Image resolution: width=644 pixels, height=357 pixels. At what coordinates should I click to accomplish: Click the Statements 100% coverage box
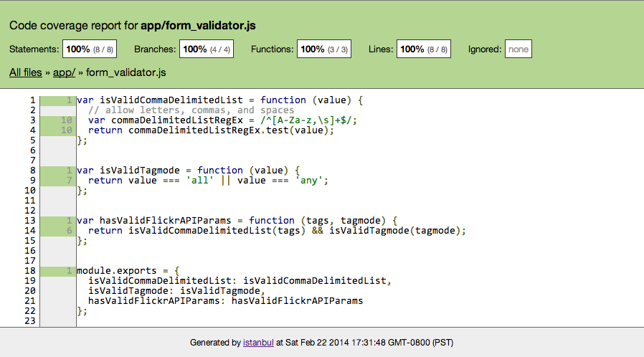pyautogui.click(x=90, y=49)
